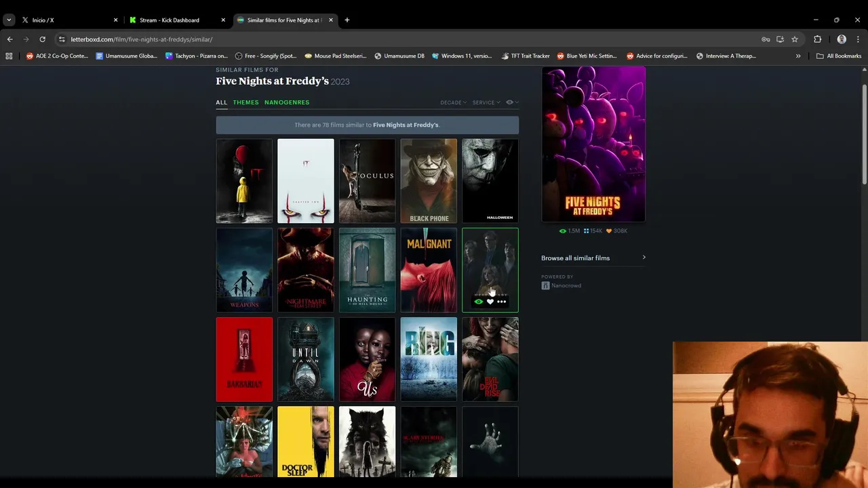Viewport: 868px width, 488px height.
Task: Open the It Chapter Two poster
Action: [306, 181]
